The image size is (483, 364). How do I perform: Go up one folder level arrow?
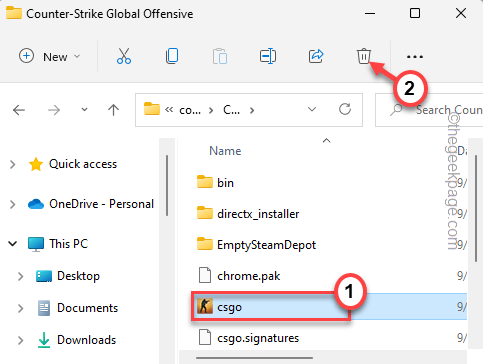[113, 110]
